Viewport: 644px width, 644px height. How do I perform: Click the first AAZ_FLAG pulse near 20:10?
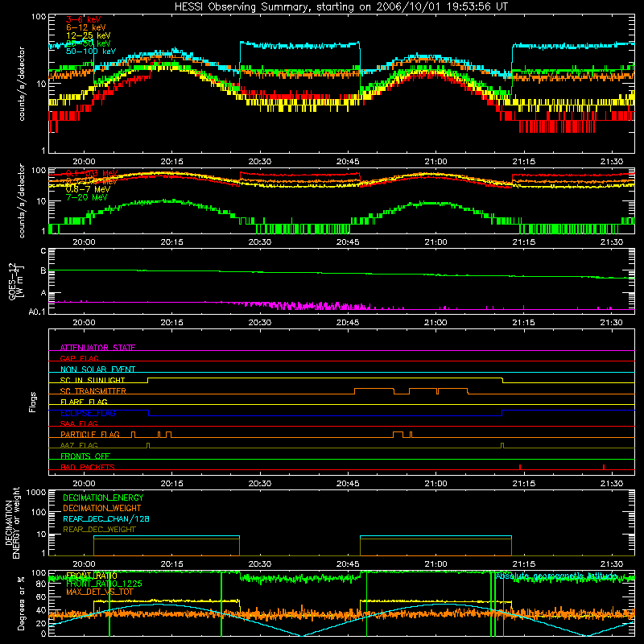tap(148, 445)
